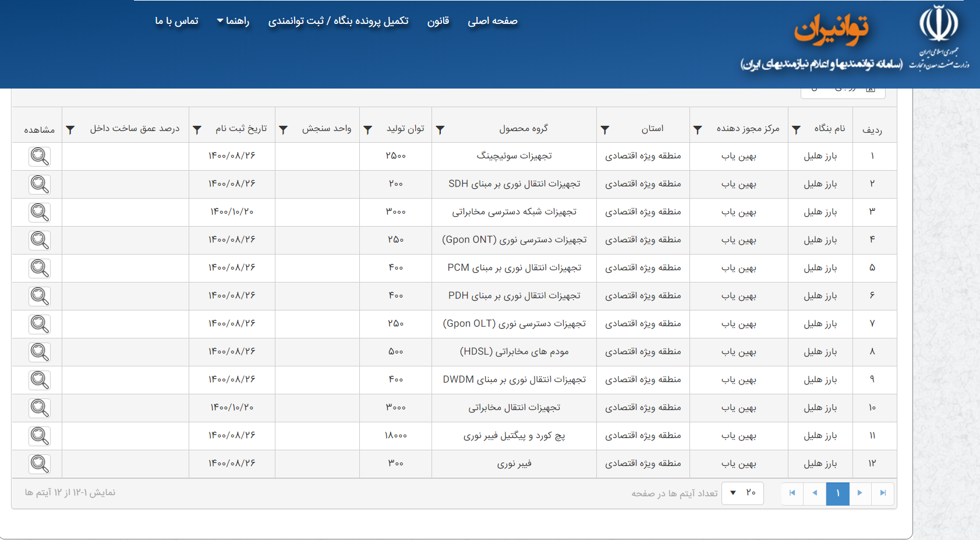980x540 pixels.
Task: Open filter dropdown for واحد سنجش column
Action: [x=284, y=130]
